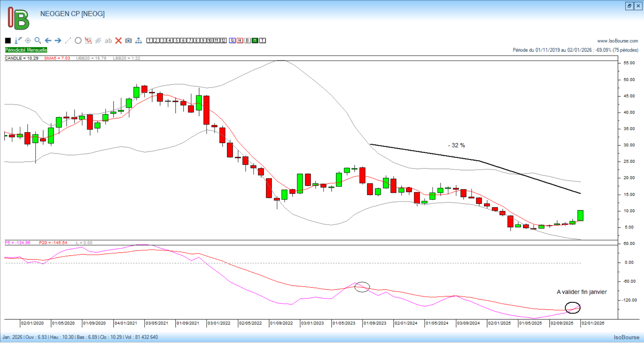This screenshot has width=644, height=343.
Task: Take a chart snapshot with camera icon
Action: [128, 41]
